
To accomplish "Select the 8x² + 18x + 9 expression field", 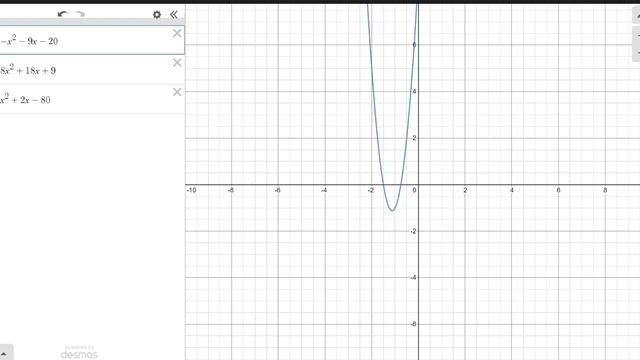I will [92, 70].
